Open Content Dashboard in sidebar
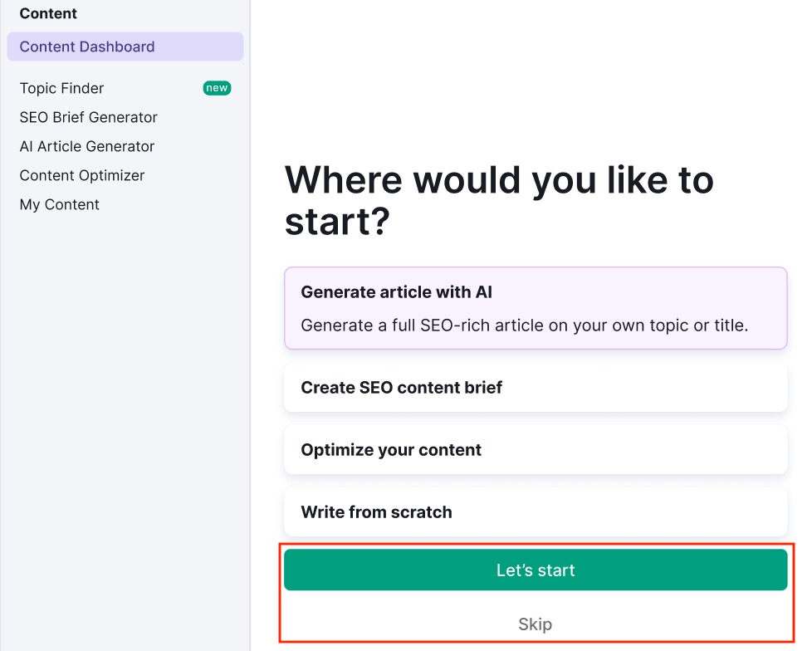This screenshot has height=651, width=812. [x=87, y=46]
